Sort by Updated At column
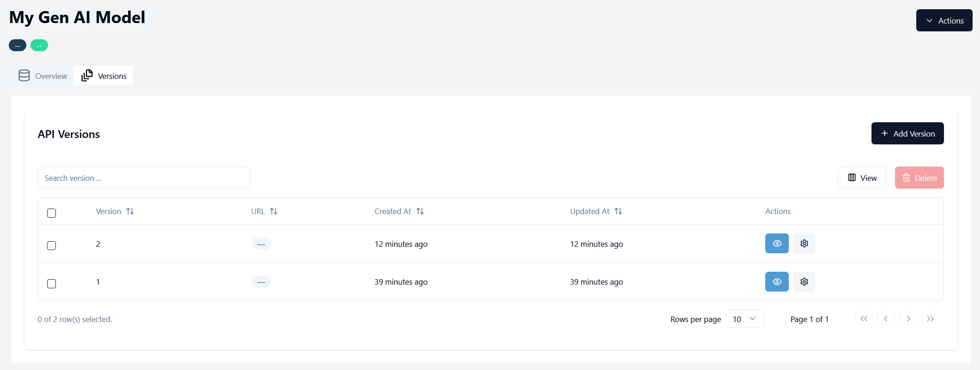The height and width of the screenshot is (370, 980). click(618, 211)
